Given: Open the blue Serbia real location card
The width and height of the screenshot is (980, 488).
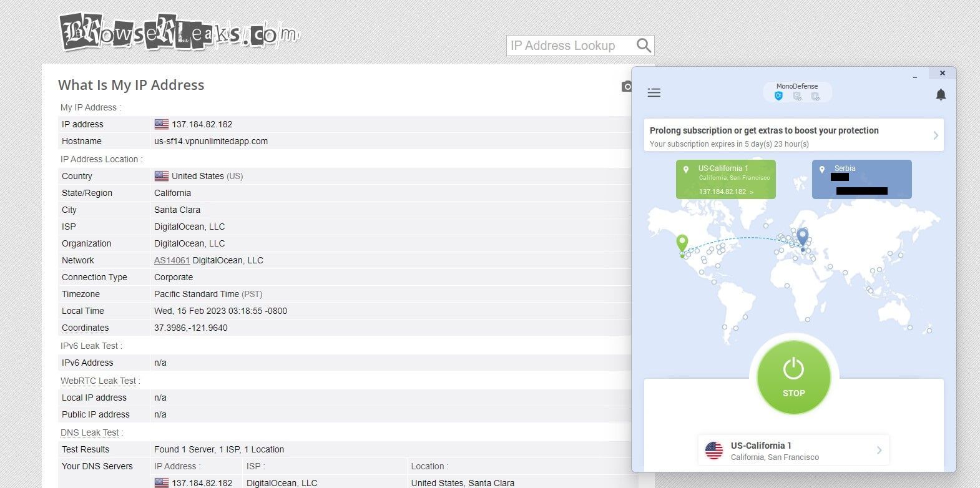Looking at the screenshot, I should (x=862, y=179).
